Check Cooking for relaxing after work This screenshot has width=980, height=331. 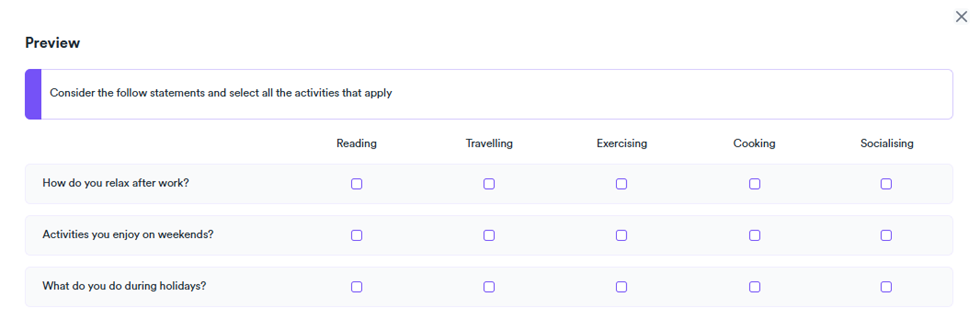point(754,184)
